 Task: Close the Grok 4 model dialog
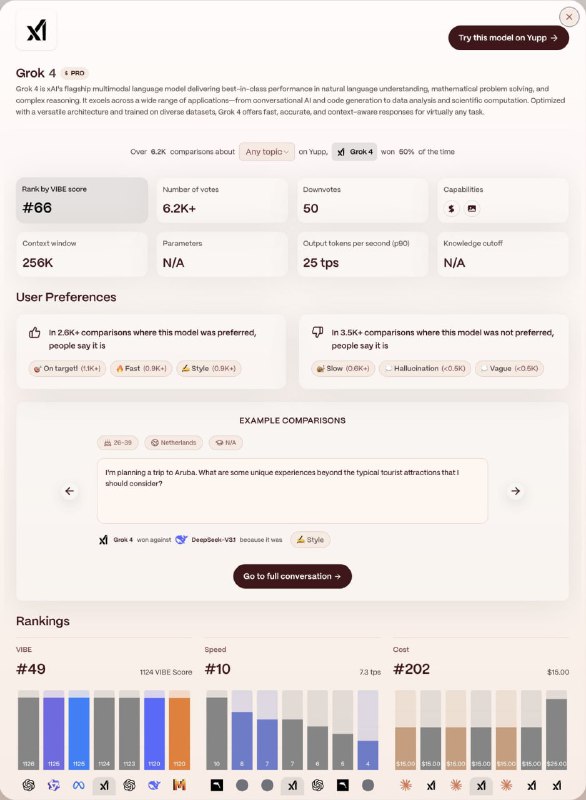(x=569, y=17)
